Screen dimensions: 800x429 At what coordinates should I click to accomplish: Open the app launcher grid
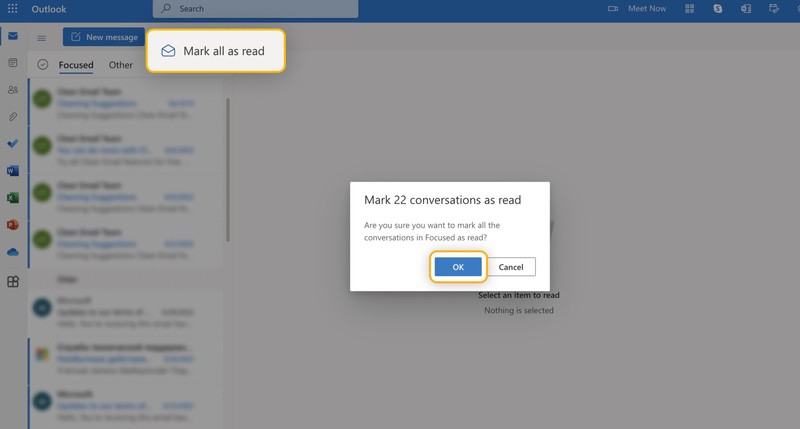pyautogui.click(x=13, y=9)
